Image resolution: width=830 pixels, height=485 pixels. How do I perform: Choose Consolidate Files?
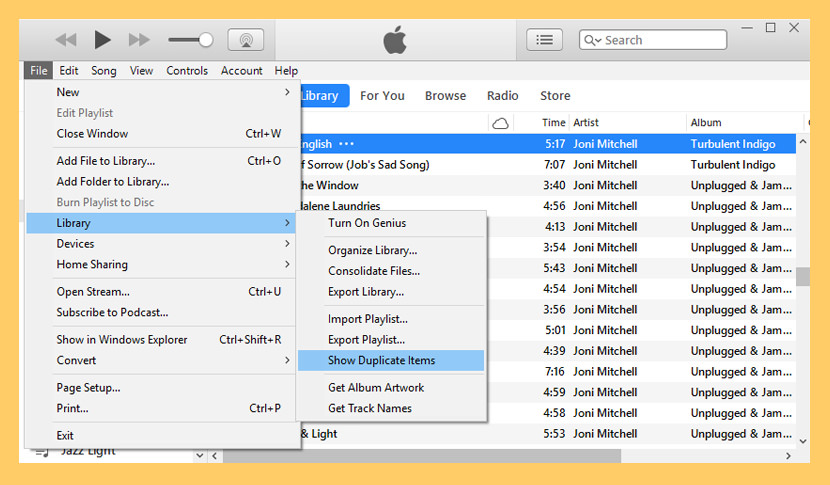coord(391,271)
